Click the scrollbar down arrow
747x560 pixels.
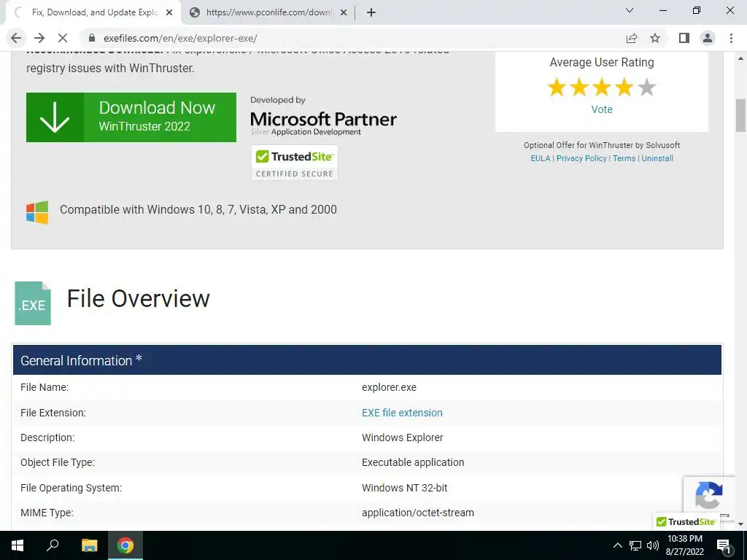click(x=740, y=524)
